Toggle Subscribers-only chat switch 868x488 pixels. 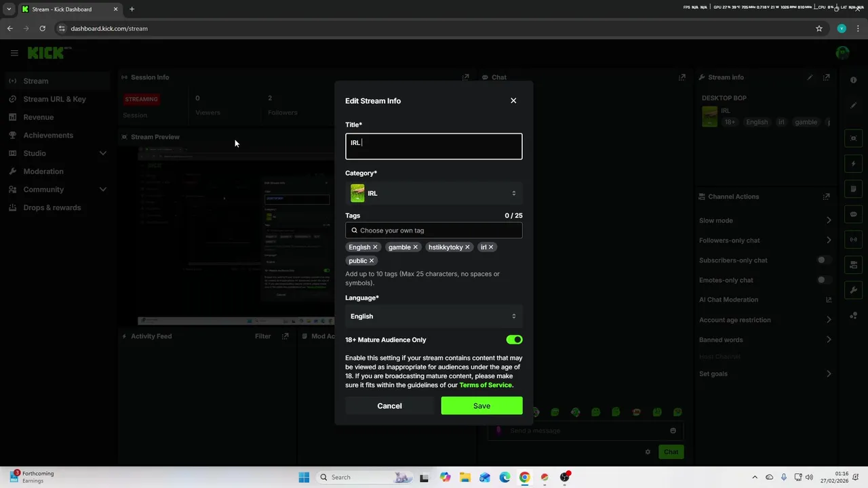pos(824,260)
